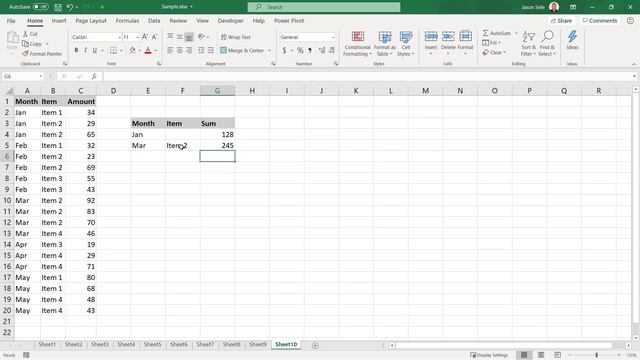Click the Delete cells icon
Viewport: 640px width, 360px height.
pyautogui.click(x=448, y=37)
